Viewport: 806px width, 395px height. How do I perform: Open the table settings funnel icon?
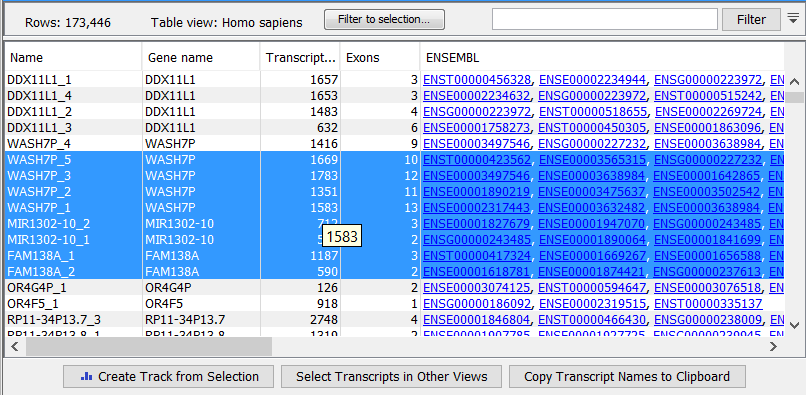point(793,19)
